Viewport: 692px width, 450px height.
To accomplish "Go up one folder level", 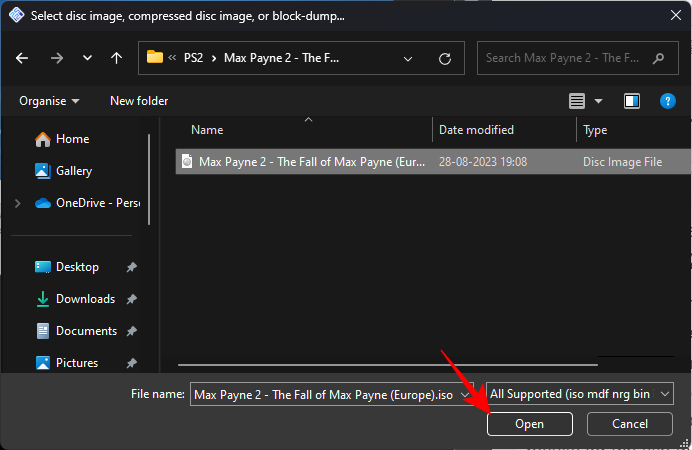I will click(x=117, y=58).
